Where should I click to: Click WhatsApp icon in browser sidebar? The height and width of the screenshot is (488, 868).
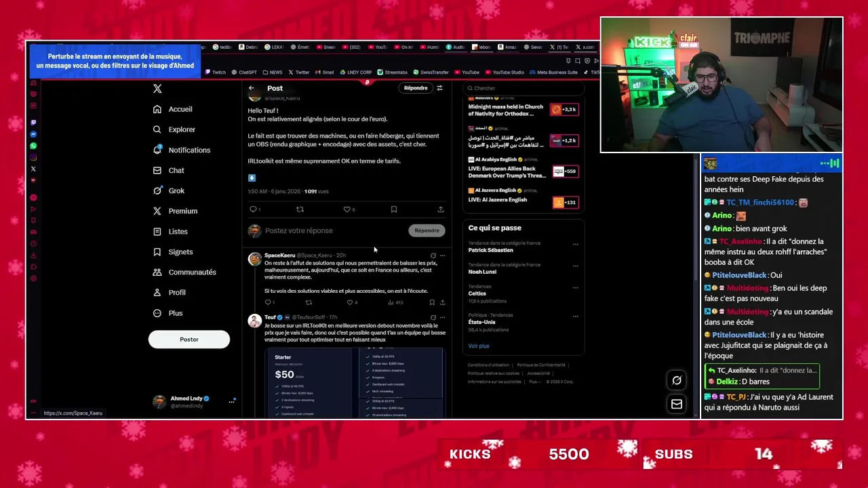[33, 146]
